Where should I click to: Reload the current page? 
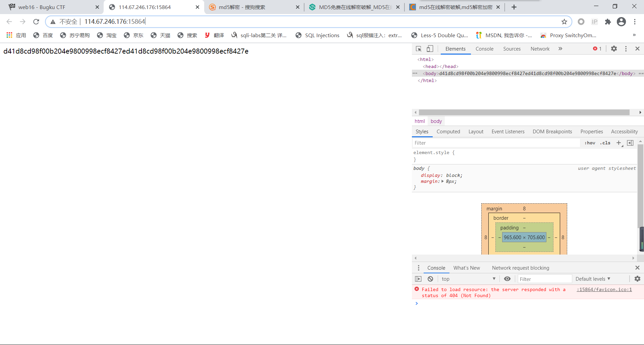pyautogui.click(x=36, y=22)
